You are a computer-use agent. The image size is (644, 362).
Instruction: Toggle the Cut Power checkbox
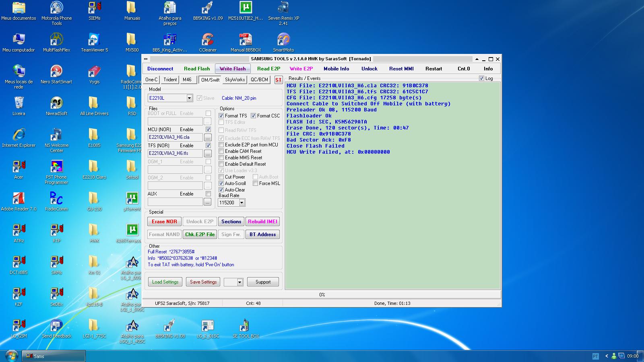point(221,177)
